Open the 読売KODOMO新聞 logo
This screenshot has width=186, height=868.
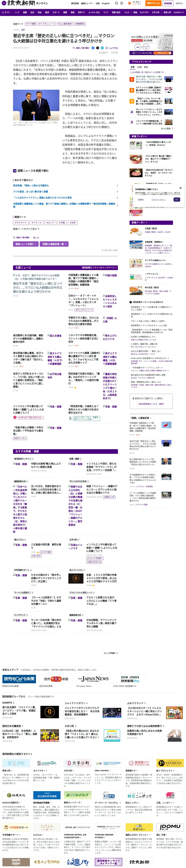point(19,679)
